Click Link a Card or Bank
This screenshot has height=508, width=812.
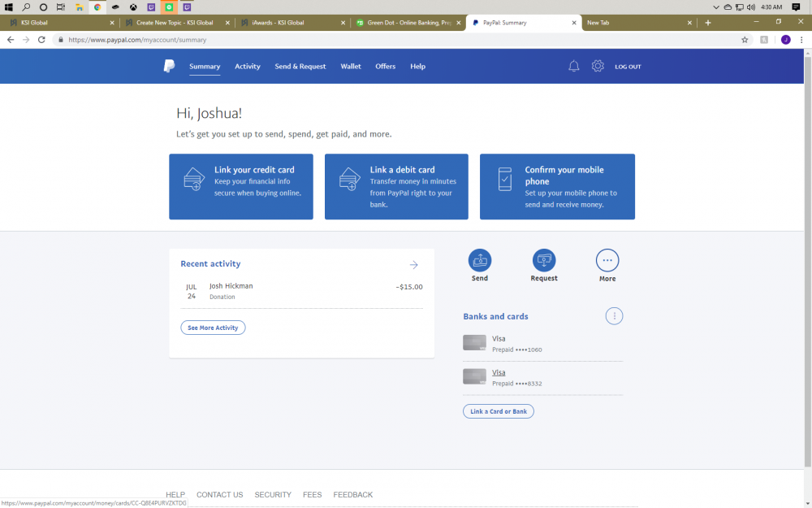coord(499,411)
